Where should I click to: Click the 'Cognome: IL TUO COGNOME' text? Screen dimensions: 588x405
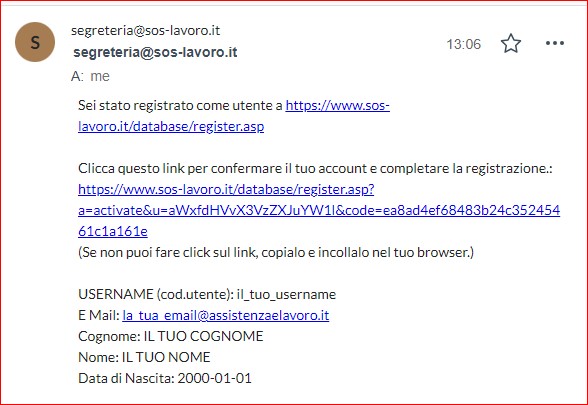[x=171, y=336]
